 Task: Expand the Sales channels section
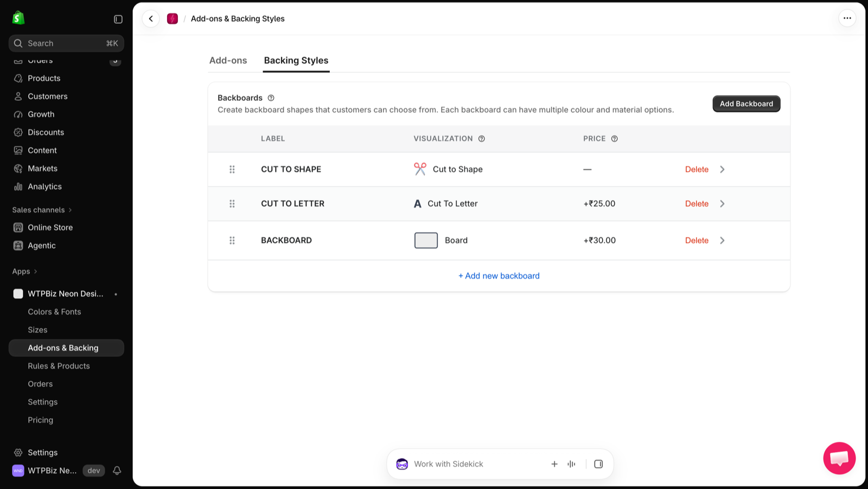[42, 210]
